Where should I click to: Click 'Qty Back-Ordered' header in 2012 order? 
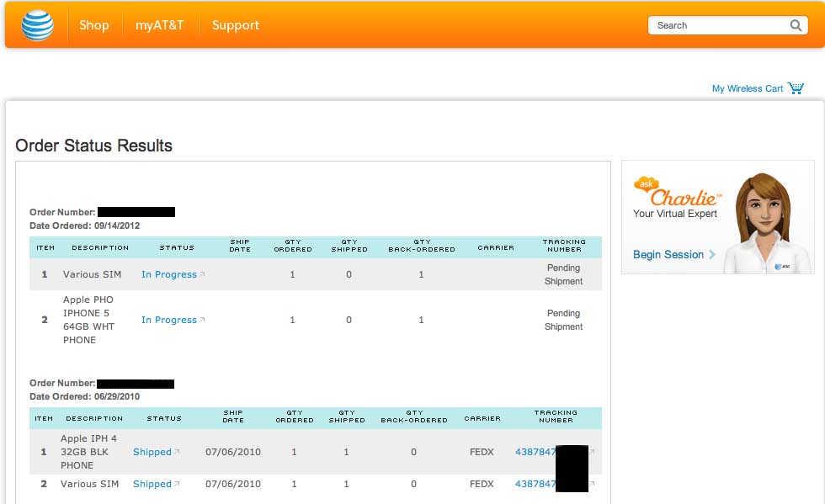pos(422,246)
